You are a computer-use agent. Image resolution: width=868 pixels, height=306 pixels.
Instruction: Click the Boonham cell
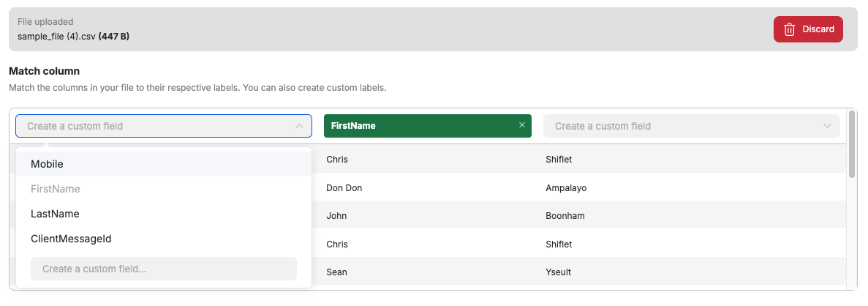(x=565, y=216)
